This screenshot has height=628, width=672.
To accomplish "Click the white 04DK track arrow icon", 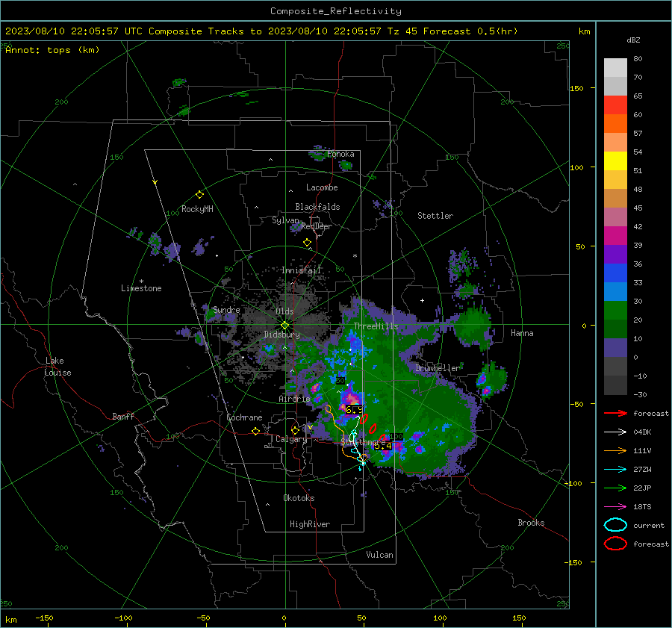I will [x=615, y=432].
